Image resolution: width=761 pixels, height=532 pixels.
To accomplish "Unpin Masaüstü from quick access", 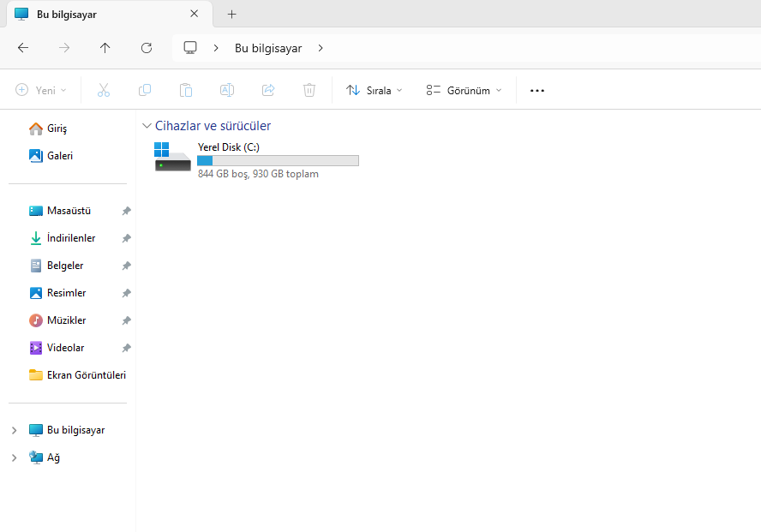I will 126,211.
